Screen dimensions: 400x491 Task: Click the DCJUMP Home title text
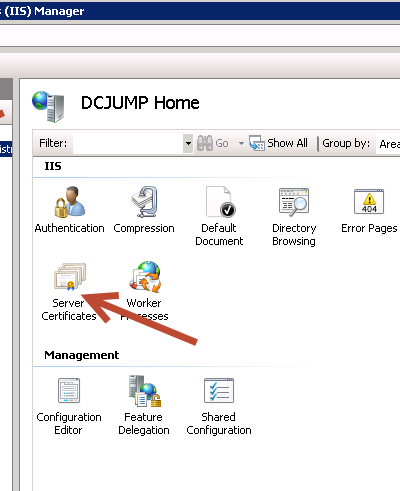(140, 103)
